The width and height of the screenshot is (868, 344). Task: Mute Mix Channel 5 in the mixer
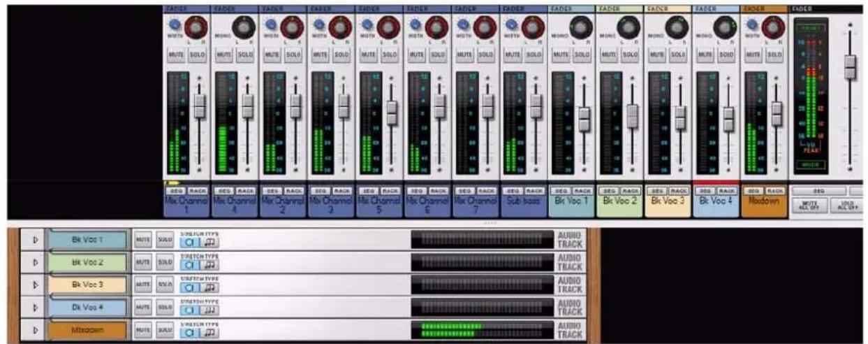(368, 55)
